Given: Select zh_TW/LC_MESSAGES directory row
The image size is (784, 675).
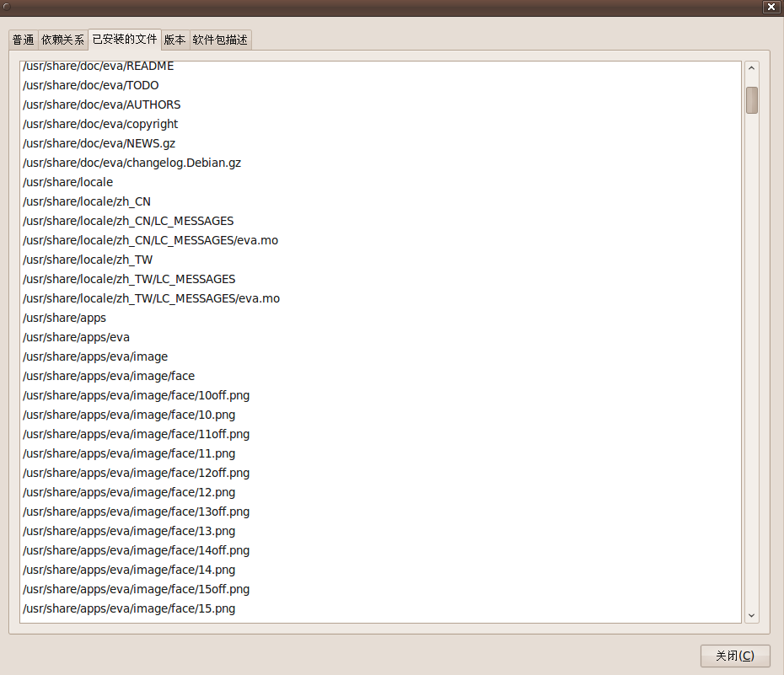Looking at the screenshot, I should click(x=380, y=279).
